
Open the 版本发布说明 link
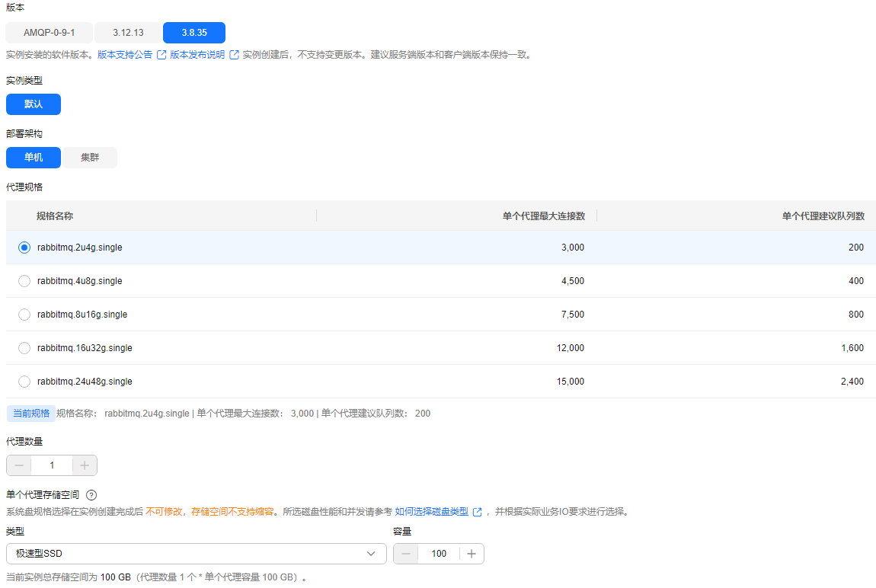click(197, 55)
